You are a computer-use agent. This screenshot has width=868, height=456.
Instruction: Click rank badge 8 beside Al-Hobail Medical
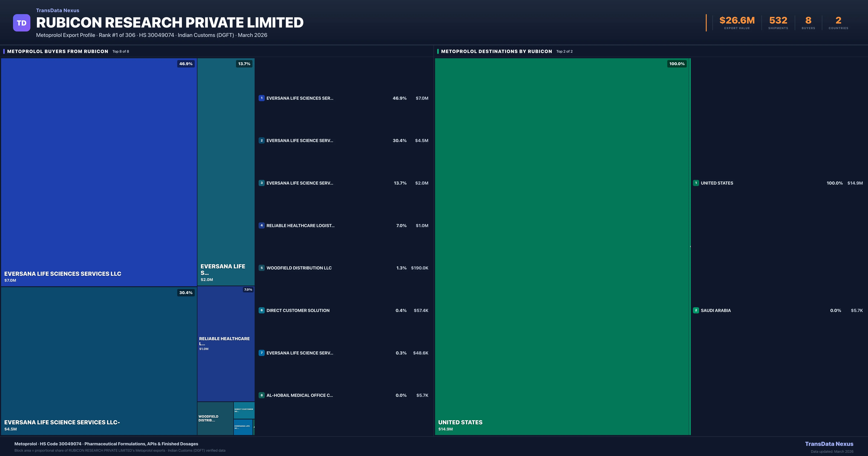click(x=261, y=395)
